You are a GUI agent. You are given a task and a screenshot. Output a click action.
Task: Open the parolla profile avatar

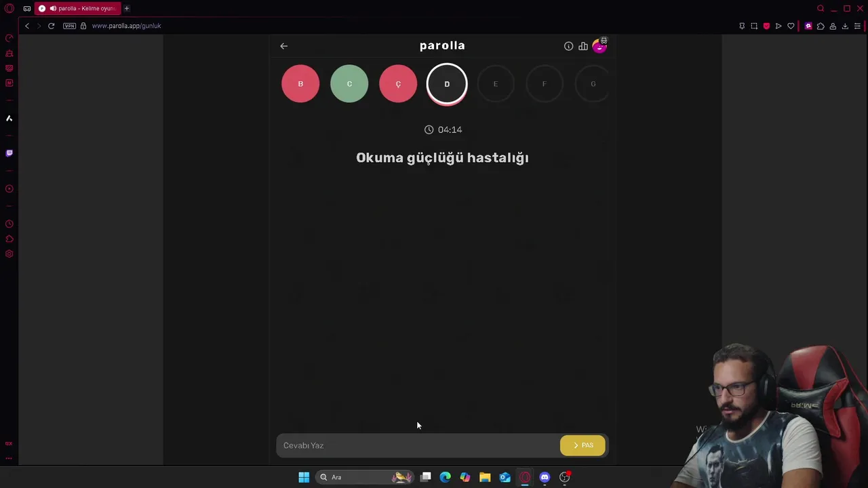click(599, 45)
